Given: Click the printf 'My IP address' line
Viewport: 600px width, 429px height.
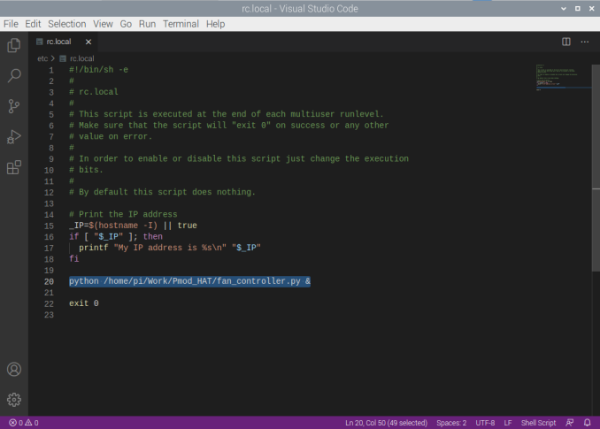Looking at the screenshot, I should pos(170,248).
